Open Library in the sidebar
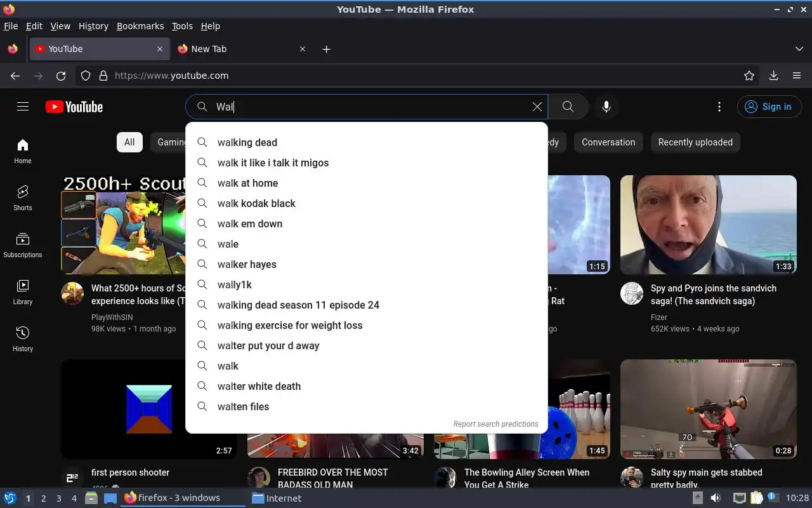This screenshot has height=508, width=812. [x=23, y=292]
